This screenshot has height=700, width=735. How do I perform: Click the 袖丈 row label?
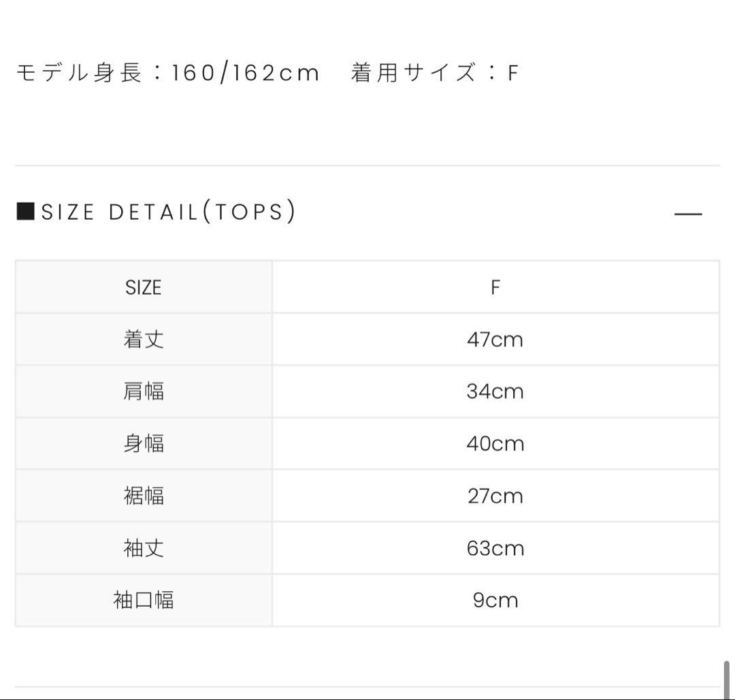(144, 548)
